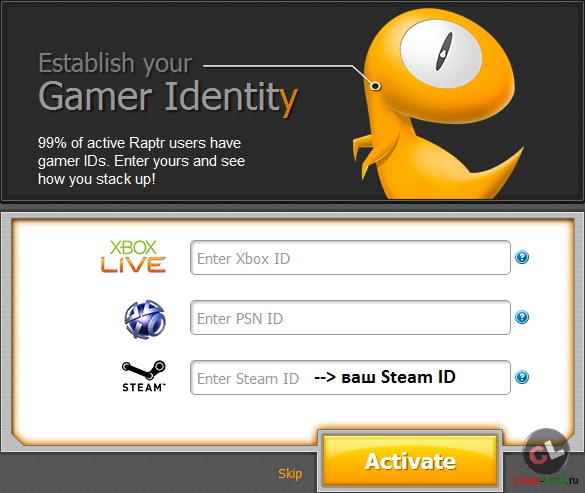Focus the Enter Xbox ID field
The height and width of the screenshot is (493, 585).
coord(350,258)
